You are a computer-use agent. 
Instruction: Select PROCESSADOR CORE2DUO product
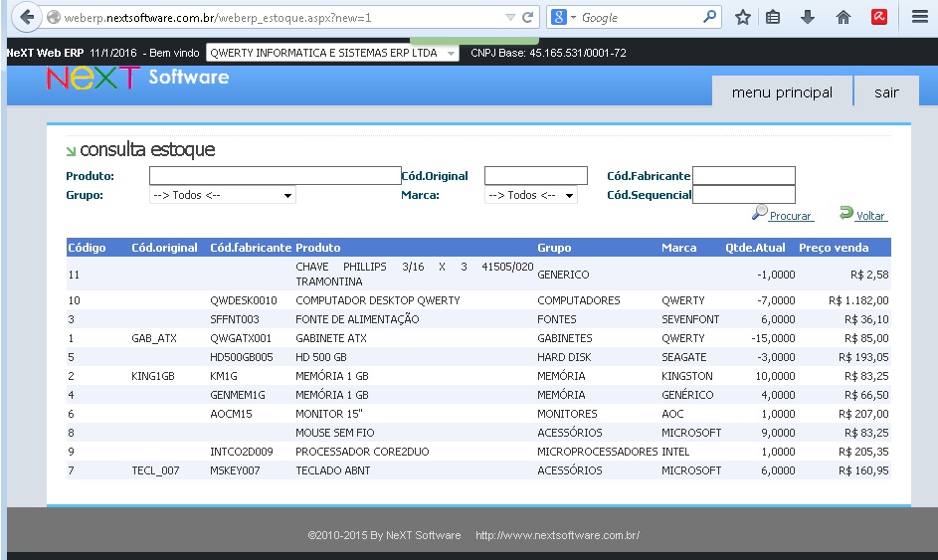(362, 452)
